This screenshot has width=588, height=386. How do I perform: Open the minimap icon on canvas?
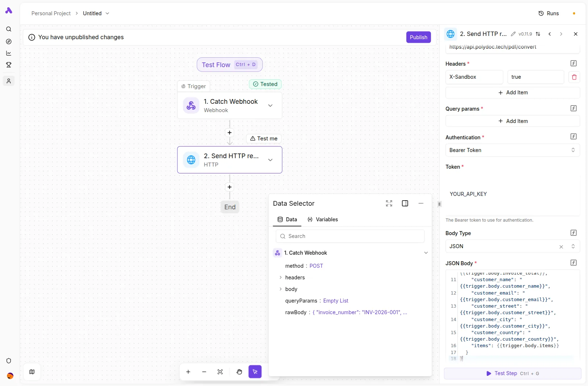(x=32, y=372)
